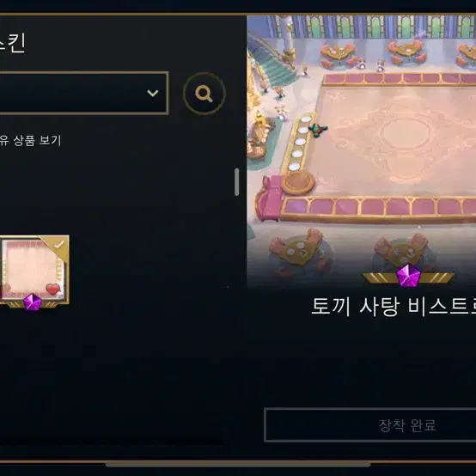The height and width of the screenshot is (476, 476).
Task: Click the right gold wing beside the preview gem
Action: (x=436, y=278)
